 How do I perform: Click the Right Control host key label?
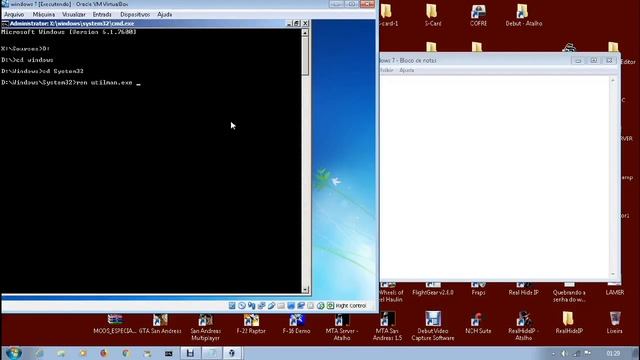tap(351, 306)
